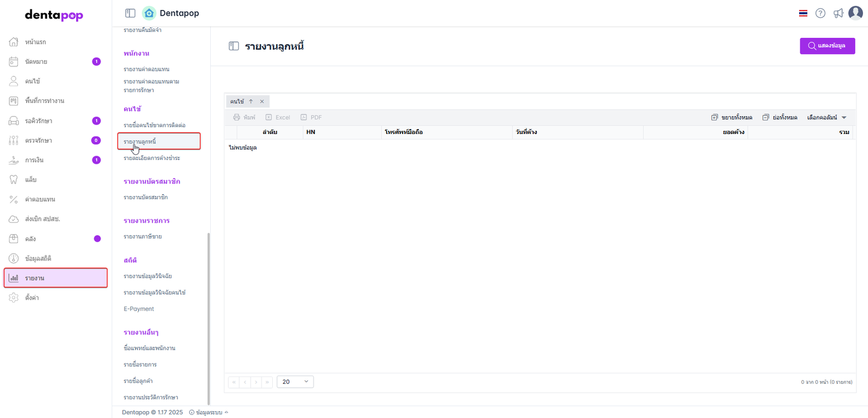This screenshot has width=868, height=418.
Task: Open รายงานบัตรสมาชิก report link
Action: point(146,197)
